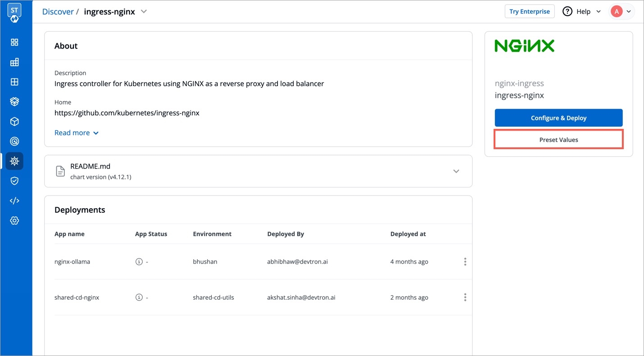
Task: Select the active chart store gear icon
Action: [x=14, y=161]
